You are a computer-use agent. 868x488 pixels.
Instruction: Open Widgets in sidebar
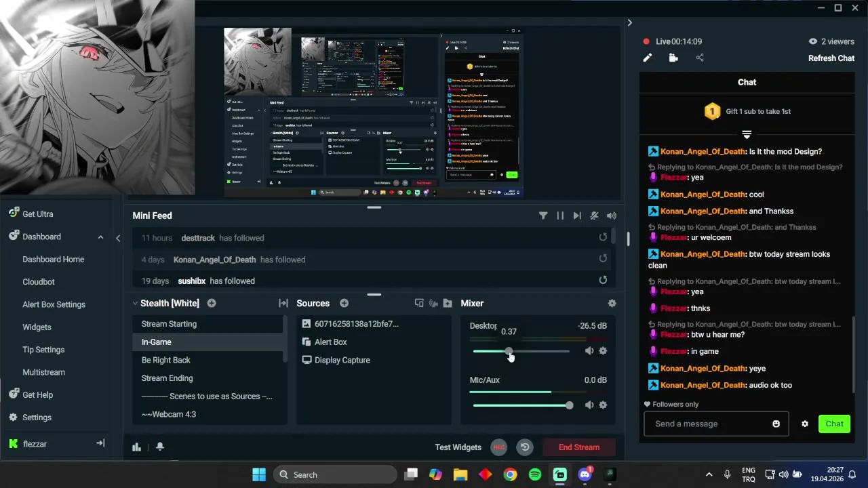37,327
